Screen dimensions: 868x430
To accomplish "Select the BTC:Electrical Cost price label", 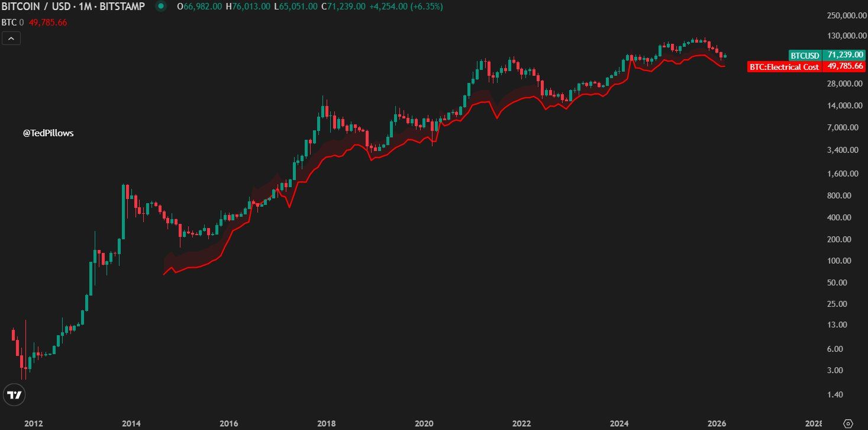I will (x=783, y=67).
